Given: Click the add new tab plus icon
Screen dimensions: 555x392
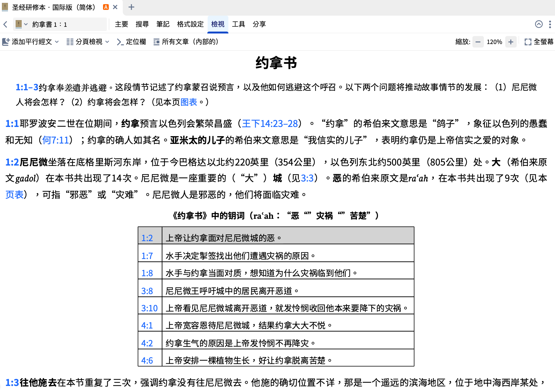Looking at the screenshot, I should (x=131, y=7).
